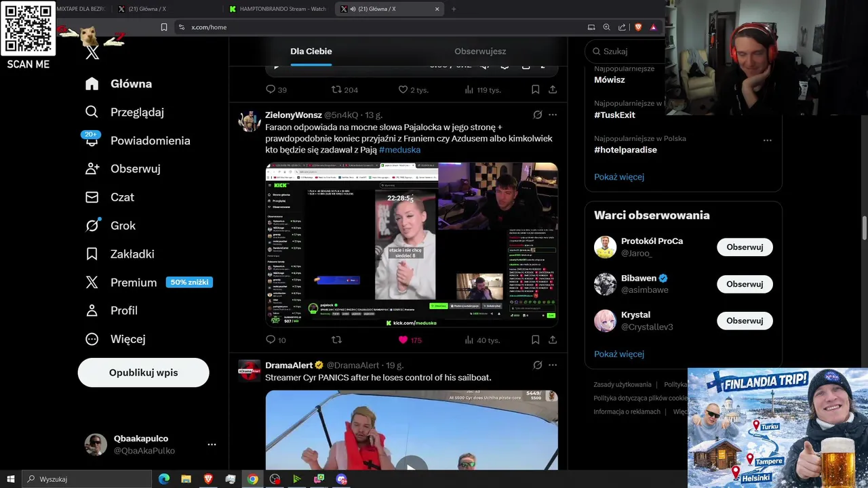Open trending topic Mówisz
Screen dimensions: 868x488
pos(610,80)
